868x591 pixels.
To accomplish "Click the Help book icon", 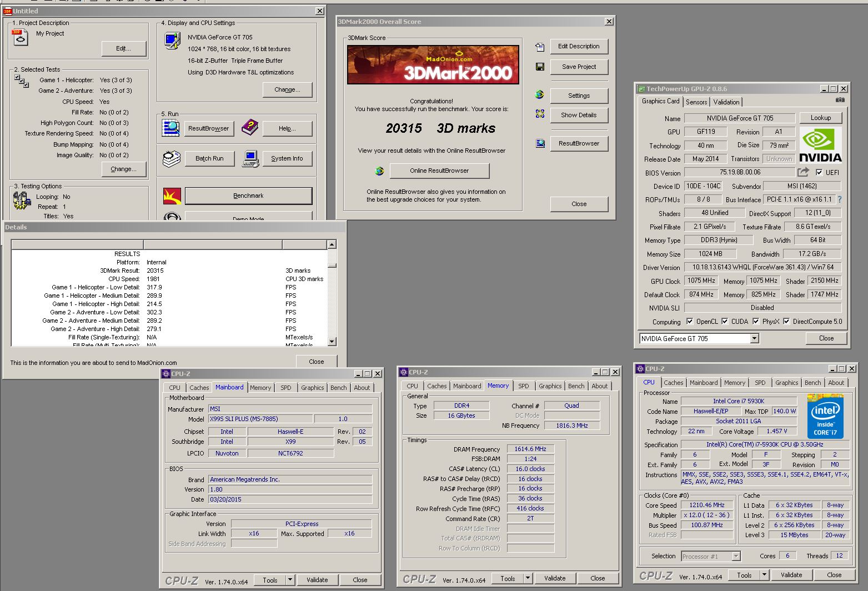I will [250, 128].
